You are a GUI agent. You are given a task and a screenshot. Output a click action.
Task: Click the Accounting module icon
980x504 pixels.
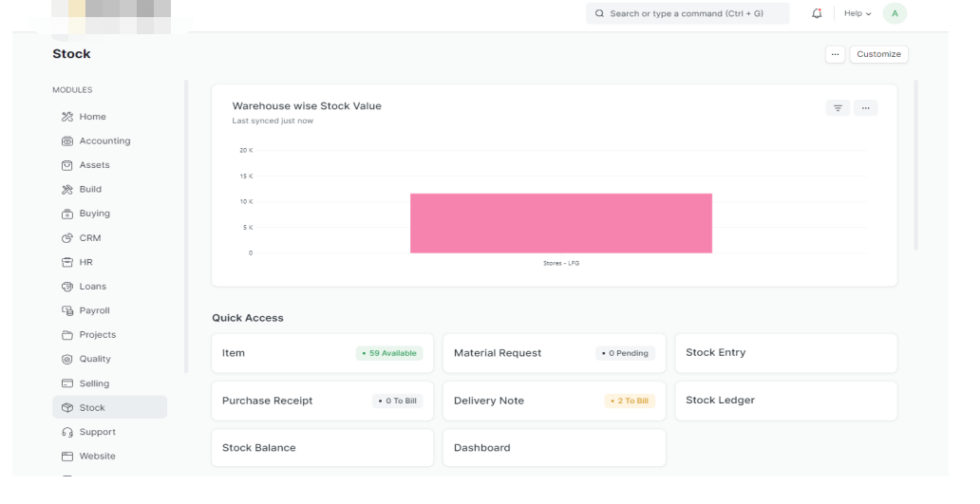(x=66, y=141)
